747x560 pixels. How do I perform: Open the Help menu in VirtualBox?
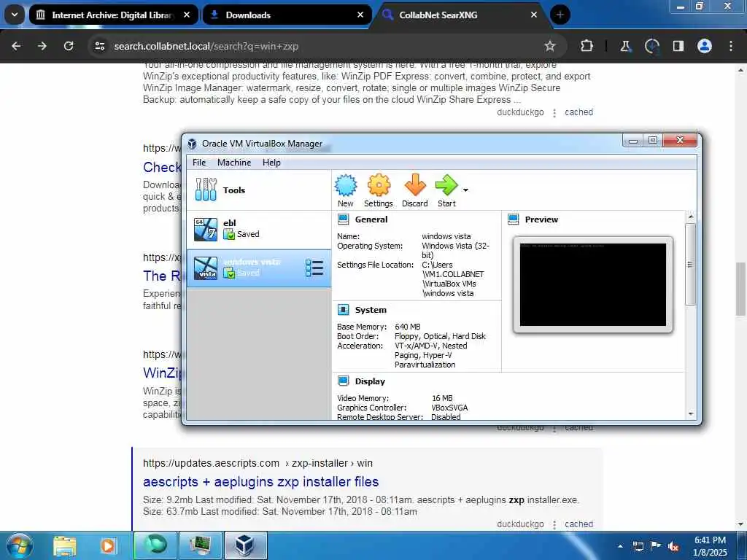coord(271,163)
